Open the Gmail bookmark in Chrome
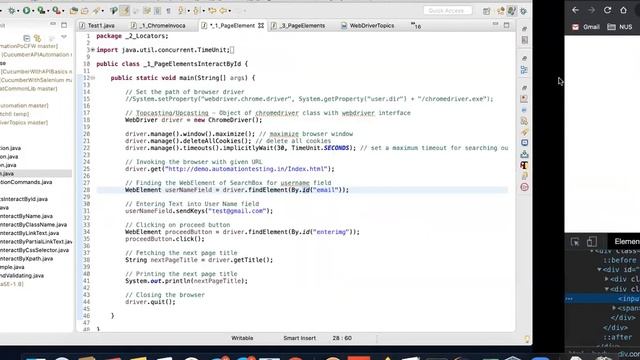Screen dimensions: 640x360 586,27
